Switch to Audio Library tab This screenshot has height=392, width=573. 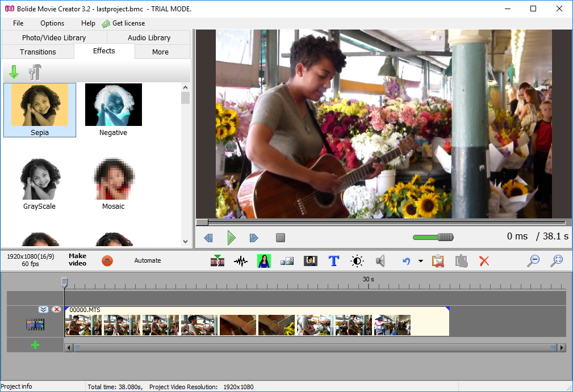tap(149, 37)
